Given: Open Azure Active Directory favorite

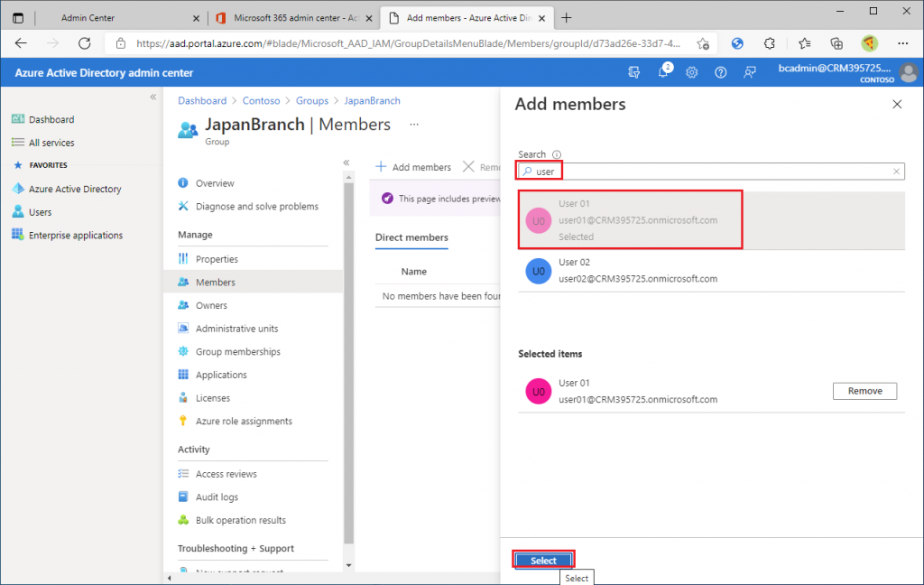Looking at the screenshot, I should point(75,189).
